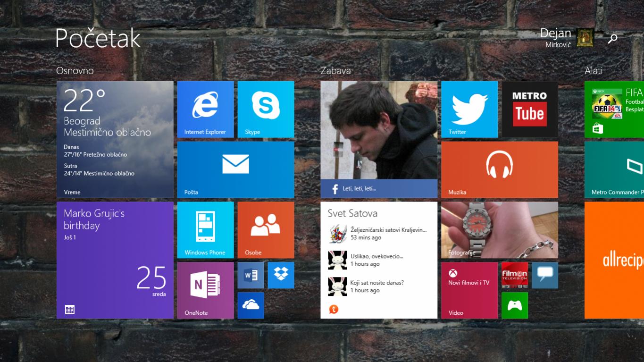Open the small OneDrive cloud tile
The height and width of the screenshot is (362, 644).
(x=251, y=305)
